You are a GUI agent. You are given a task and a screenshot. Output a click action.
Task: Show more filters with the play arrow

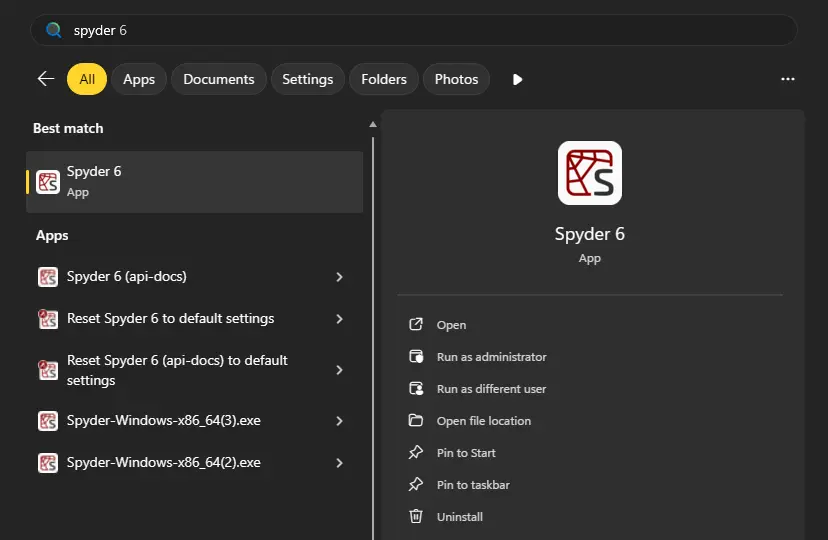tap(518, 79)
